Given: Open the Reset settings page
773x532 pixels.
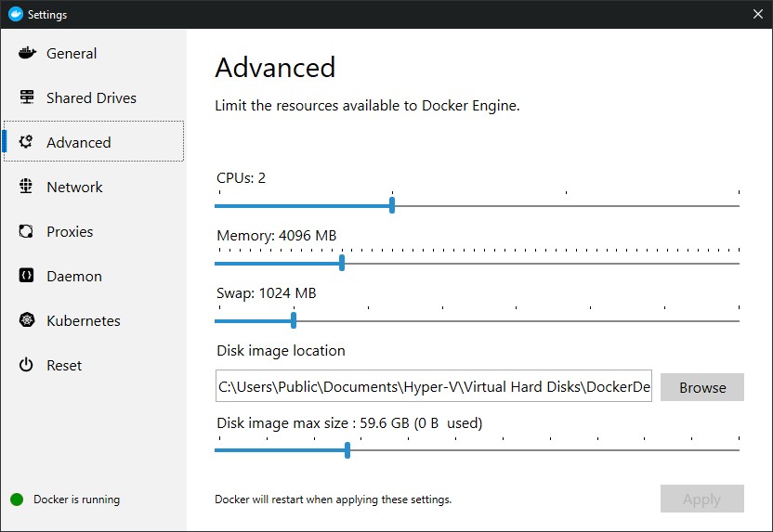Looking at the screenshot, I should click(x=94, y=365).
